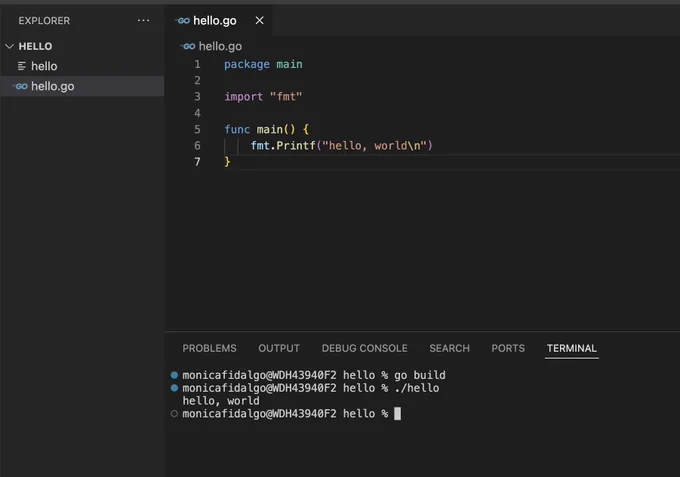Close the hello.go editor tab

click(259, 20)
